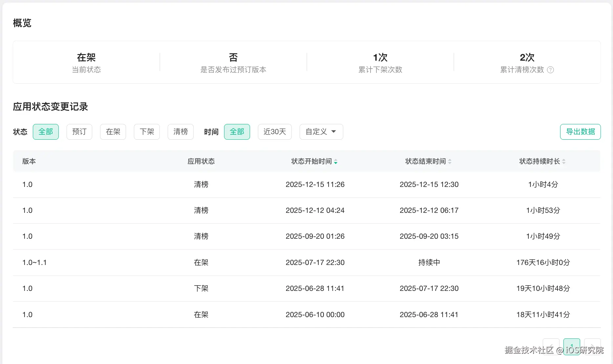Select the 全部 status filter
Viewport: 613px width, 364px height.
(x=46, y=132)
